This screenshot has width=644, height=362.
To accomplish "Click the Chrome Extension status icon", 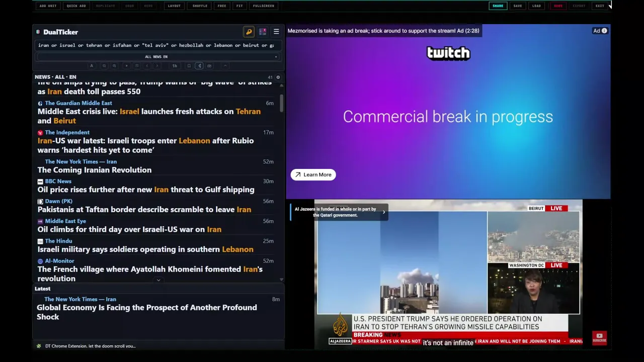I will click(39, 346).
